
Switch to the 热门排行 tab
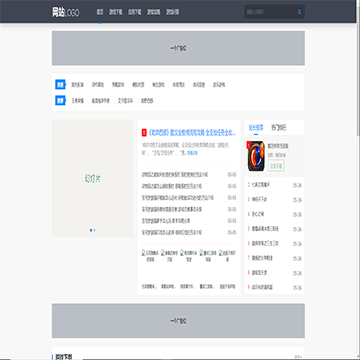(x=278, y=128)
